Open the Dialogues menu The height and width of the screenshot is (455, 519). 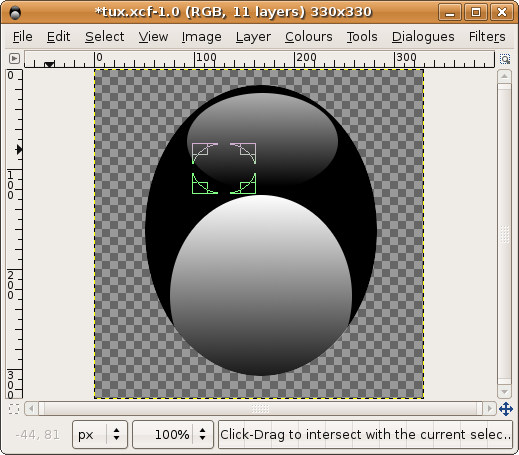tap(423, 37)
